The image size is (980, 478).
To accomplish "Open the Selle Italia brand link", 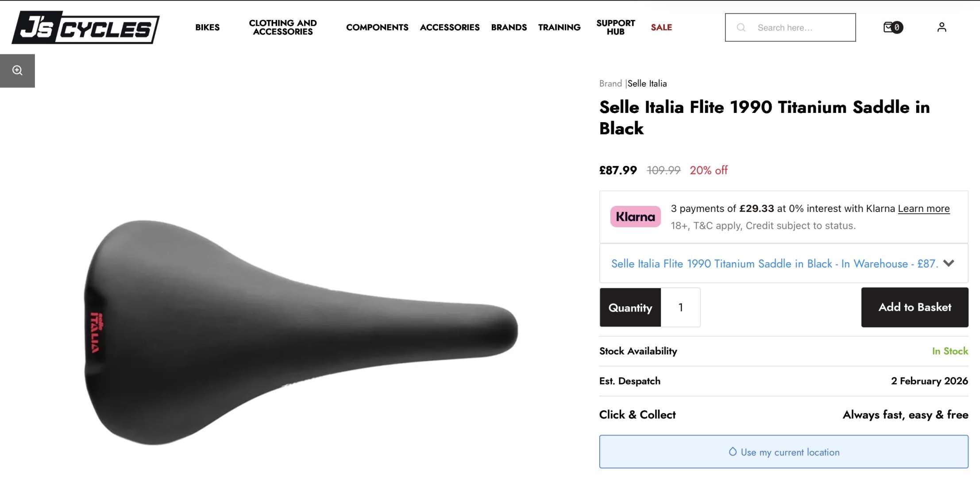I will click(647, 83).
